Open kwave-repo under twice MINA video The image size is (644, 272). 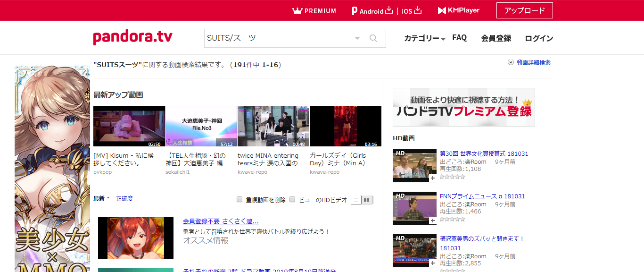click(252, 172)
